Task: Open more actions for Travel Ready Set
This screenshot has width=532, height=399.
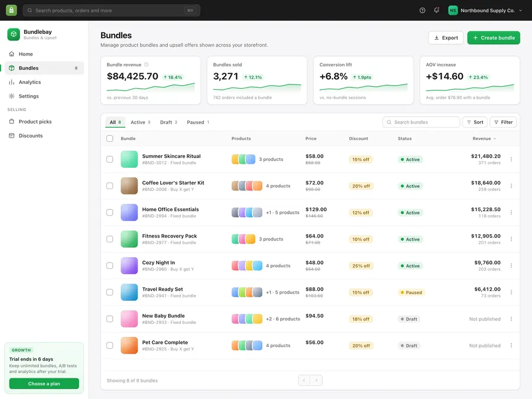Action: tap(511, 292)
